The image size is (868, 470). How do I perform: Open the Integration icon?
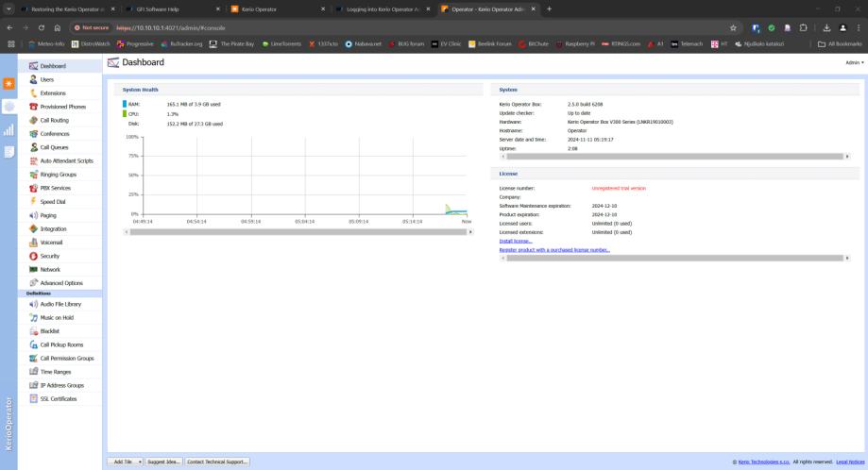(x=33, y=228)
